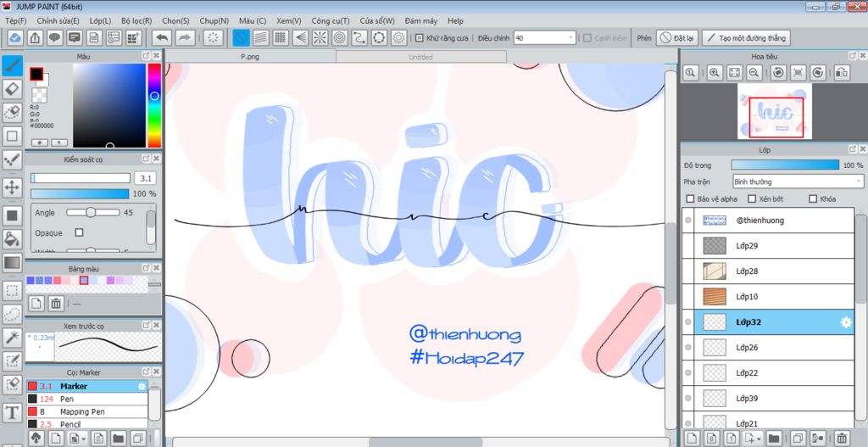Turn snap off with the blue snap icon

(241, 37)
